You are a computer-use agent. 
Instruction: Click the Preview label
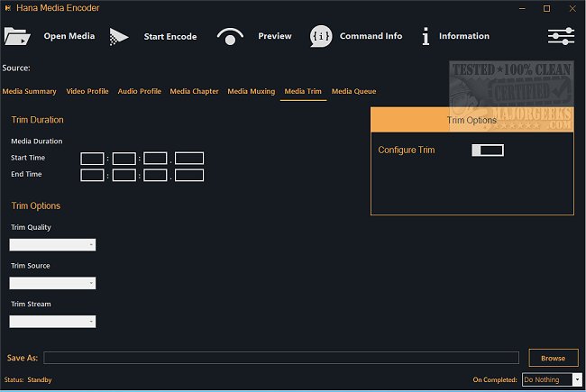pos(275,36)
